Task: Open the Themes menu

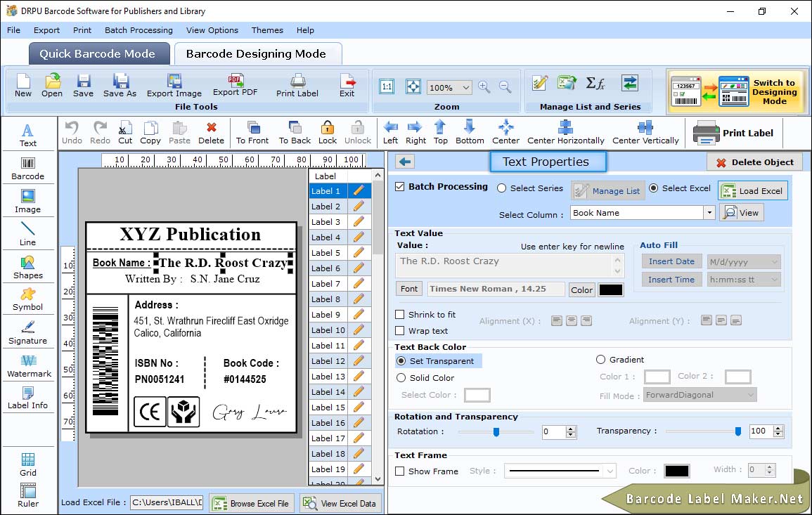Action: point(267,30)
